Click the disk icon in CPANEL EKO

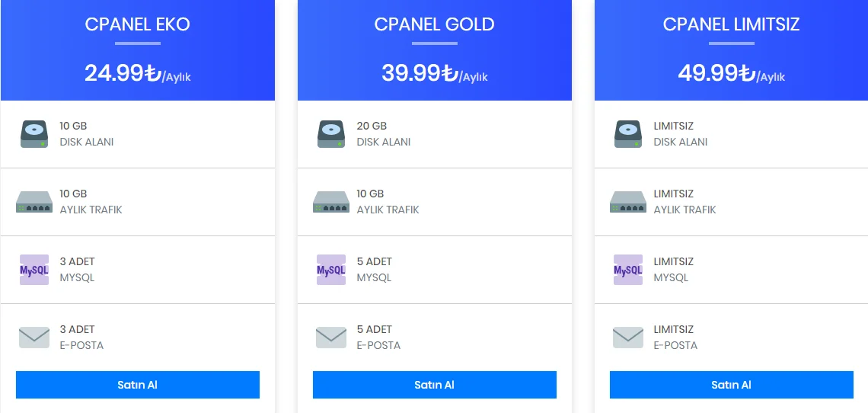click(x=34, y=134)
